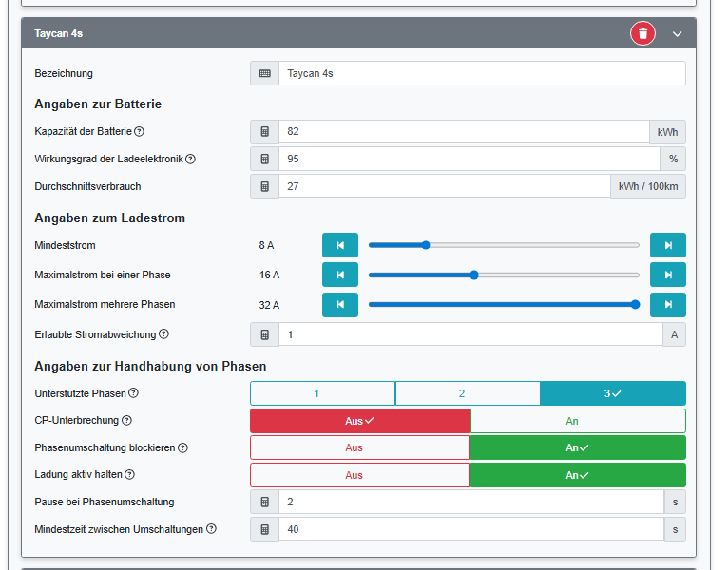Image resolution: width=728 pixels, height=570 pixels.
Task: Set Phasenumschaltung blockieren to Aus
Action: pyautogui.click(x=360, y=447)
